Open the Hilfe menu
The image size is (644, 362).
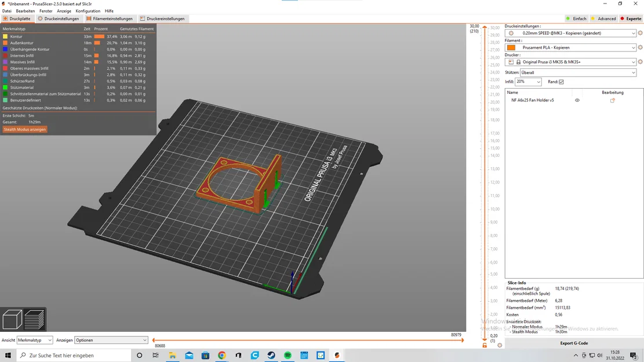pyautogui.click(x=109, y=11)
